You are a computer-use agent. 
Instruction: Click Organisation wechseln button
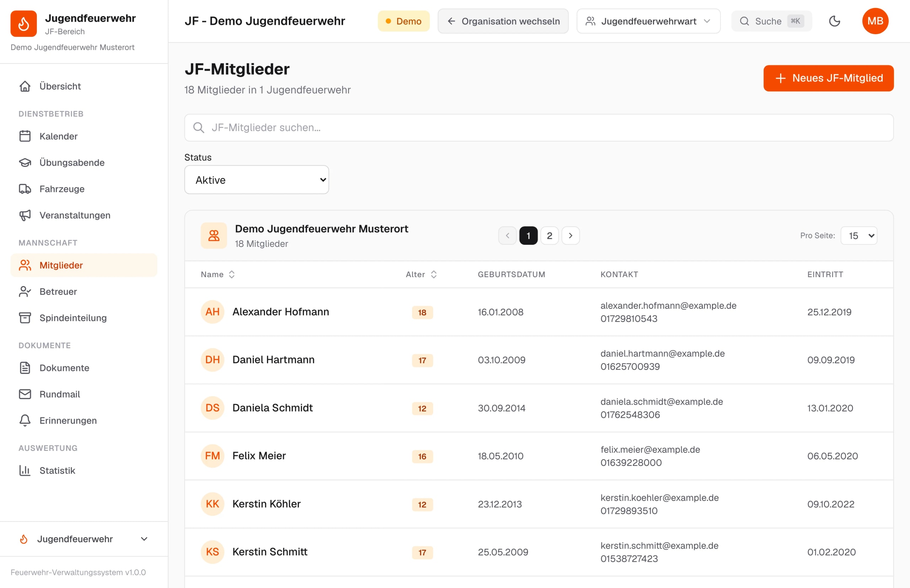[503, 21]
